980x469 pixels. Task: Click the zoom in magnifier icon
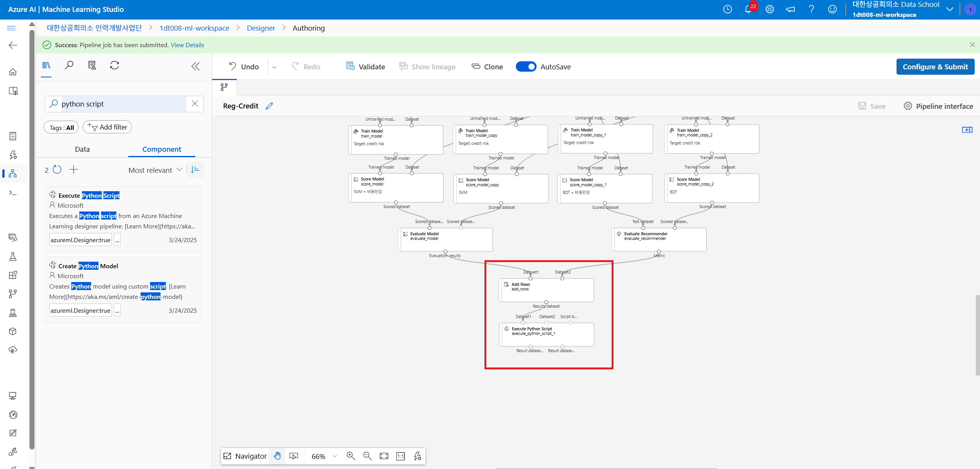pyautogui.click(x=350, y=456)
